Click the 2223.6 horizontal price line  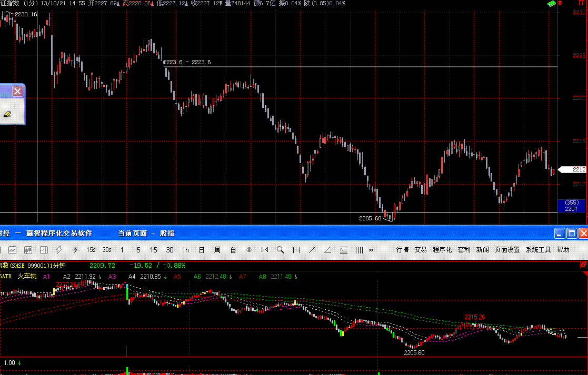click(368, 67)
